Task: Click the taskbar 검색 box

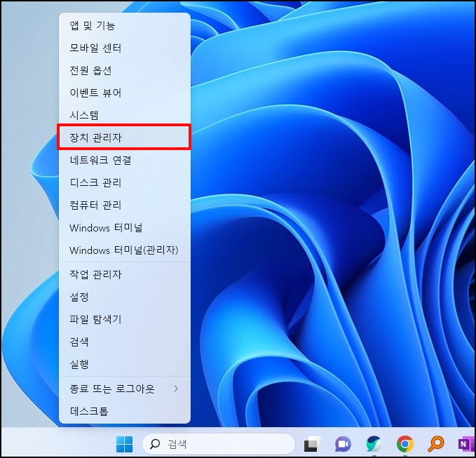Action: click(219, 445)
